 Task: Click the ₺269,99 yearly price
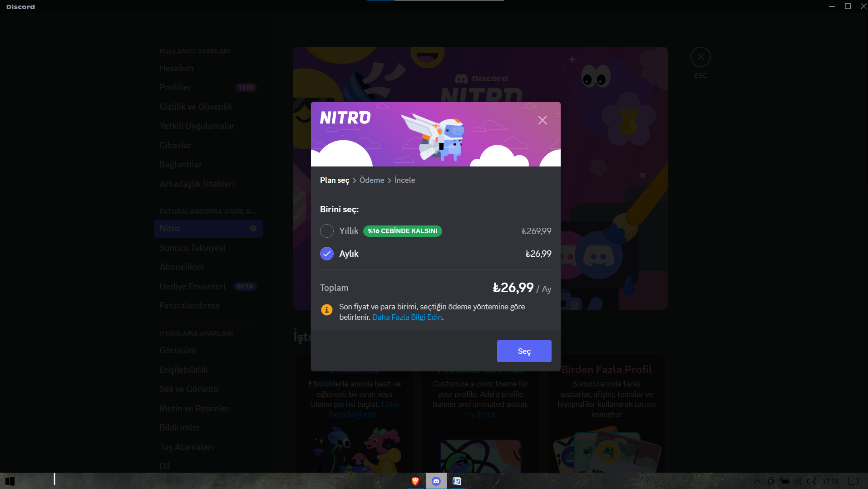[x=537, y=231]
